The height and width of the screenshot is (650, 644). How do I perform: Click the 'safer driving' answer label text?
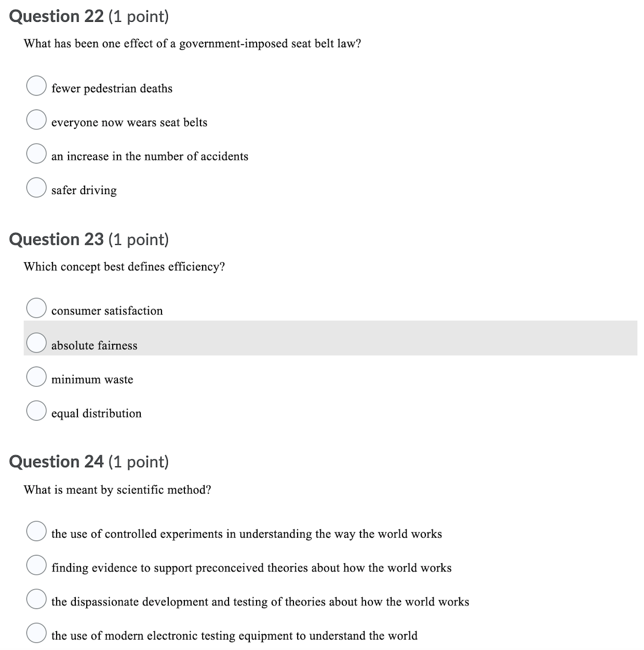84,190
